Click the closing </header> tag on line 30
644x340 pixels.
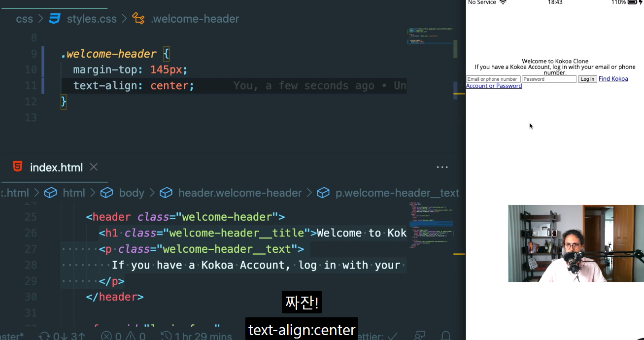point(115,297)
